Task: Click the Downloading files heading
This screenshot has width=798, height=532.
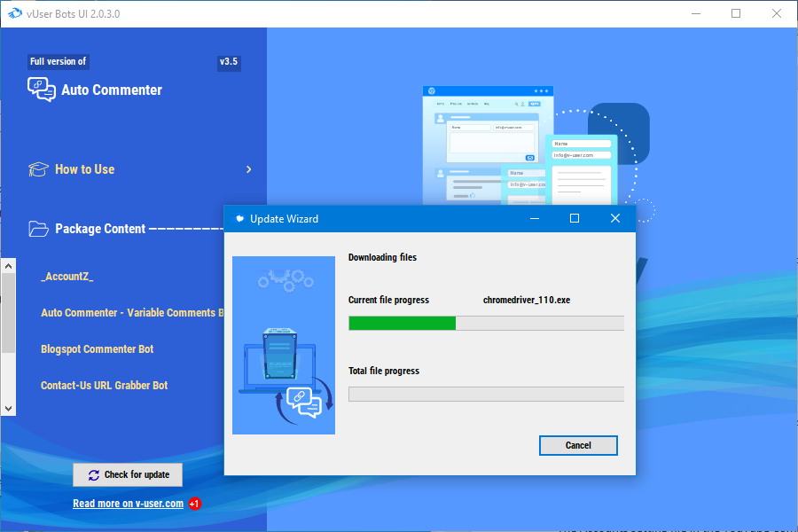Action: point(382,257)
